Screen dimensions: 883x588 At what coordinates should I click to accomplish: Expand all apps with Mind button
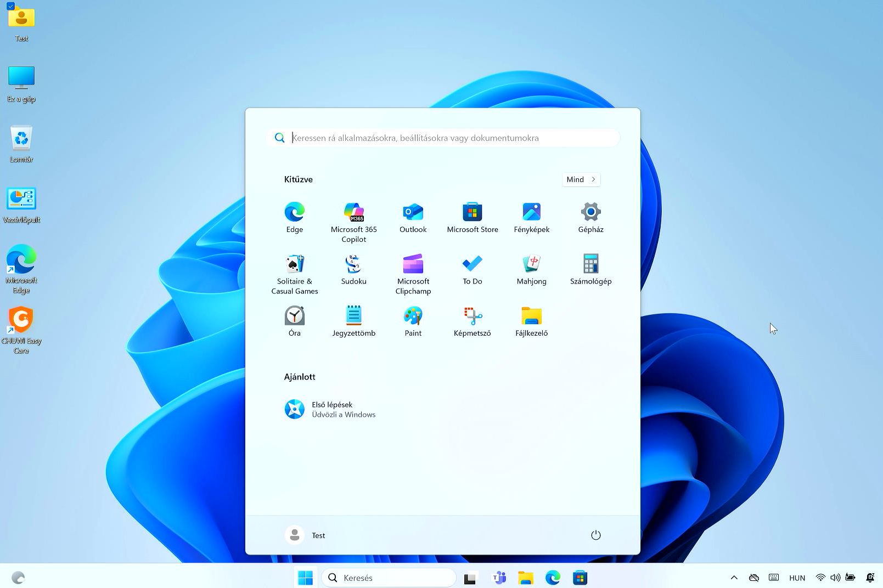(x=581, y=179)
